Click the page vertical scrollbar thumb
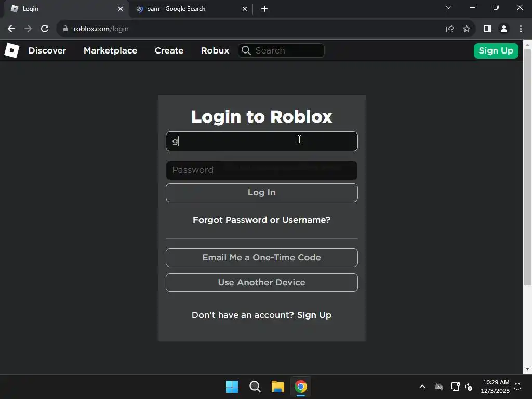 (528, 167)
